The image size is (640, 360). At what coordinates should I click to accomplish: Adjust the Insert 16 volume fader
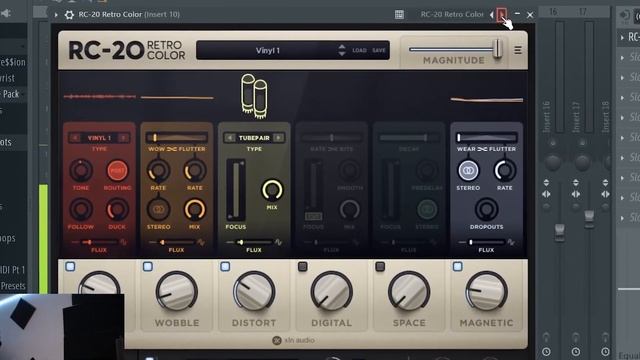coord(559,232)
